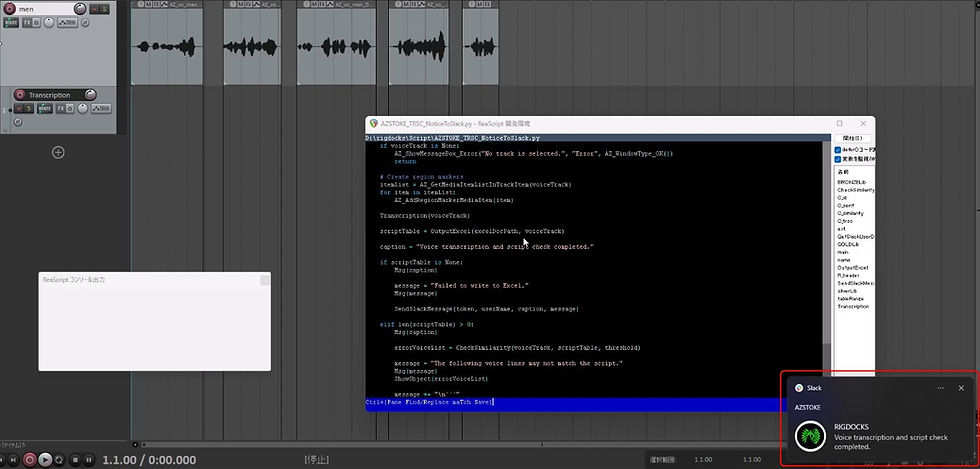Select BRONZELib in the variable list
The image size is (980, 469).
(850, 182)
